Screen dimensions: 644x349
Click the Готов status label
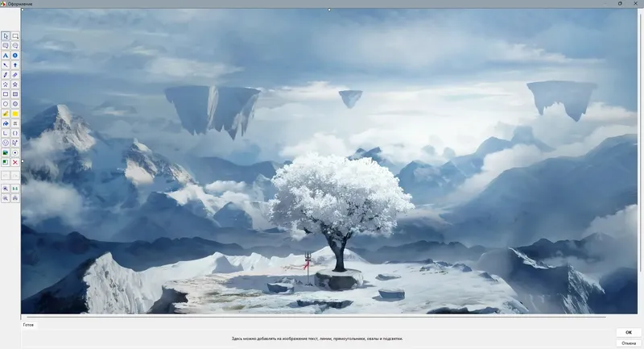coord(28,325)
